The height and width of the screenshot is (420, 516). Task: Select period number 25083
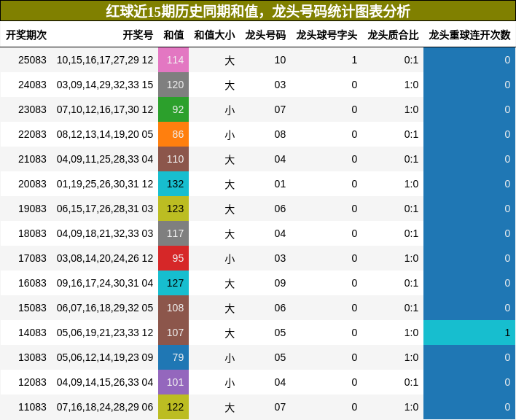click(32, 60)
